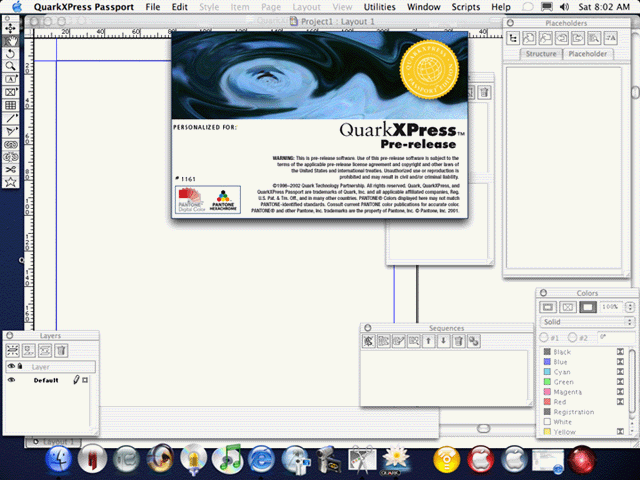640x480 pixels.
Task: Select the Text Box tool
Action: point(10,79)
